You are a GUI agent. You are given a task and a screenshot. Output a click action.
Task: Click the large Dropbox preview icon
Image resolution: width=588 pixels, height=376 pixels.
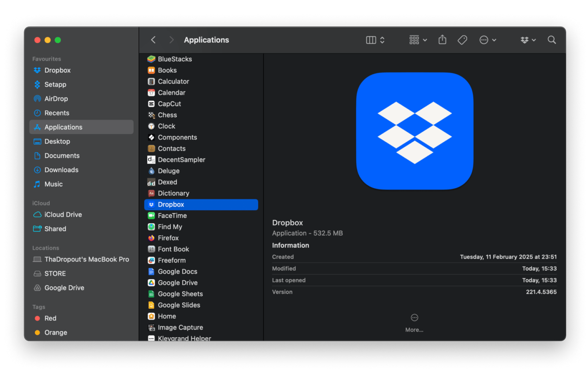click(x=414, y=131)
